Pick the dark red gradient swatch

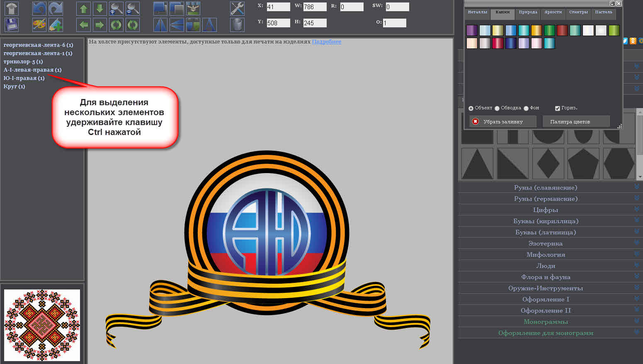(x=562, y=30)
